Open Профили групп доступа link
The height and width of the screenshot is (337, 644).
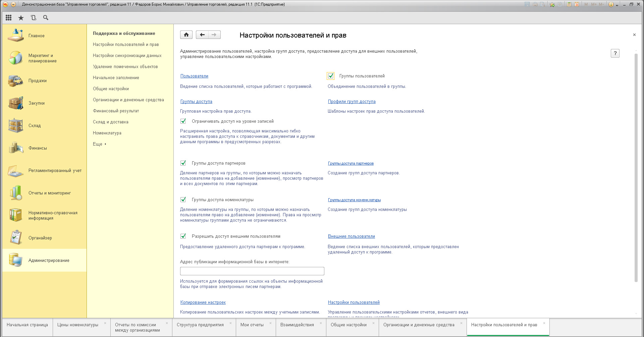click(x=352, y=101)
